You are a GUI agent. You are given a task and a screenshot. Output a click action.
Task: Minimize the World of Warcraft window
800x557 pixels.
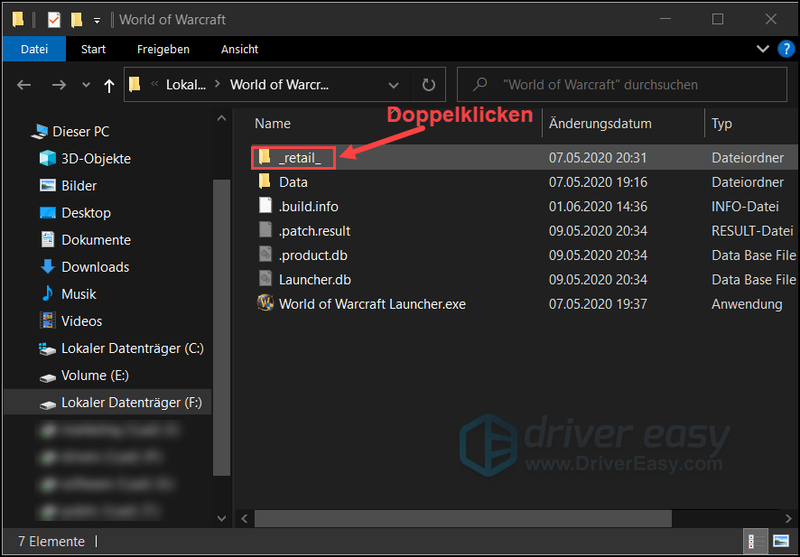pyautogui.click(x=665, y=19)
